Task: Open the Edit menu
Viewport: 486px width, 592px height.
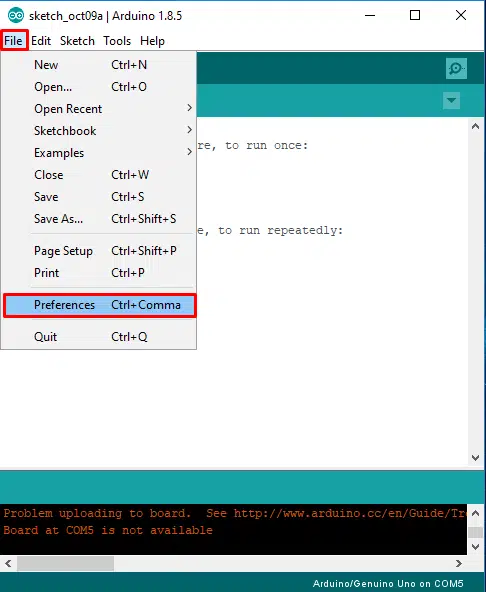Action: click(41, 40)
